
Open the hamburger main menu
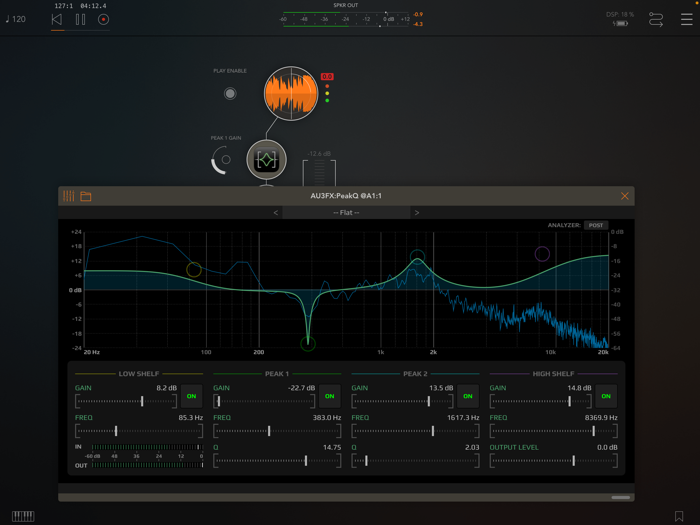[686, 19]
